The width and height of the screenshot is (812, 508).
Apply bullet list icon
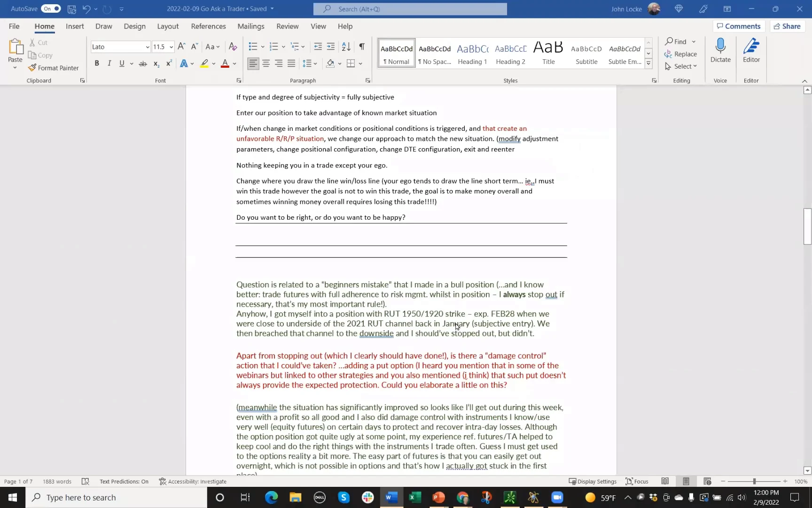tap(253, 47)
